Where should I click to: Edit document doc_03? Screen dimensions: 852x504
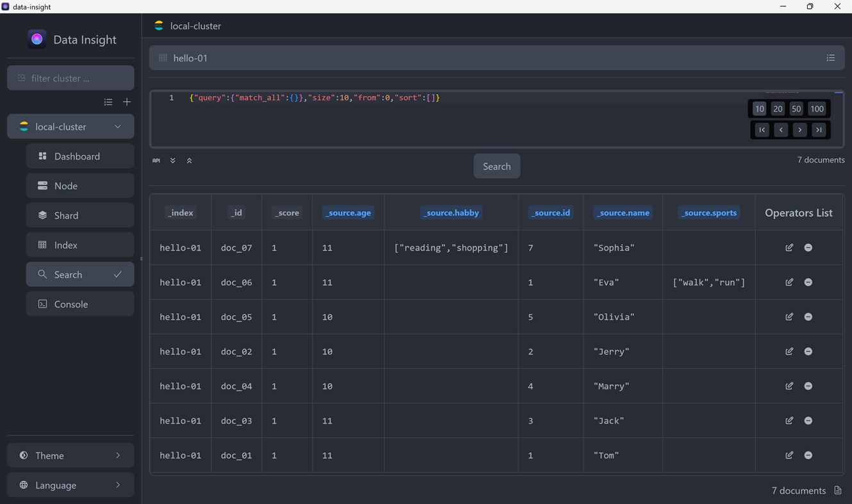[x=789, y=420]
